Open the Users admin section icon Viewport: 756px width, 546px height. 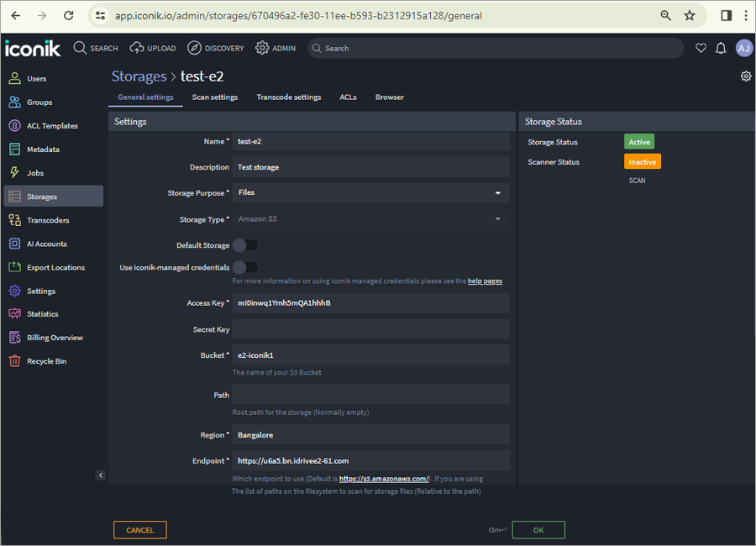point(14,78)
